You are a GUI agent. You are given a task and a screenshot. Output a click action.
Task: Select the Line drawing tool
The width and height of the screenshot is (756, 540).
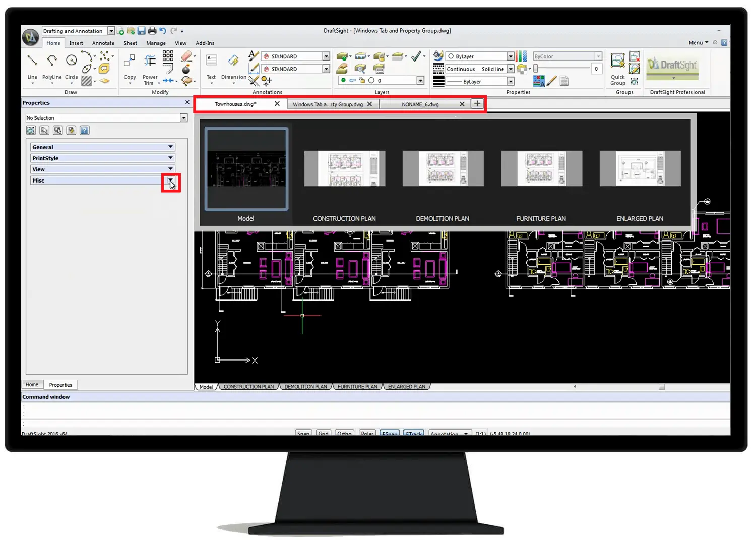(32, 67)
